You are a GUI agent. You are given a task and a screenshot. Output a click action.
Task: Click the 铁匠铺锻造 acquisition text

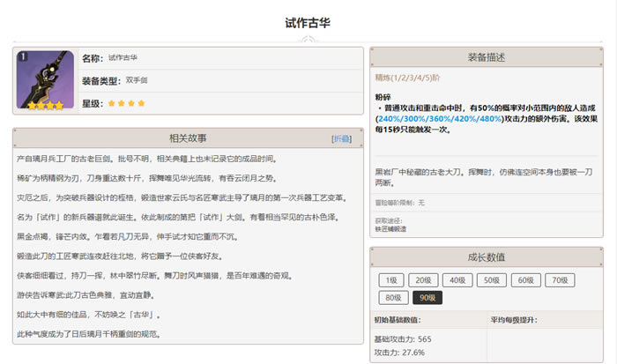[x=390, y=228]
